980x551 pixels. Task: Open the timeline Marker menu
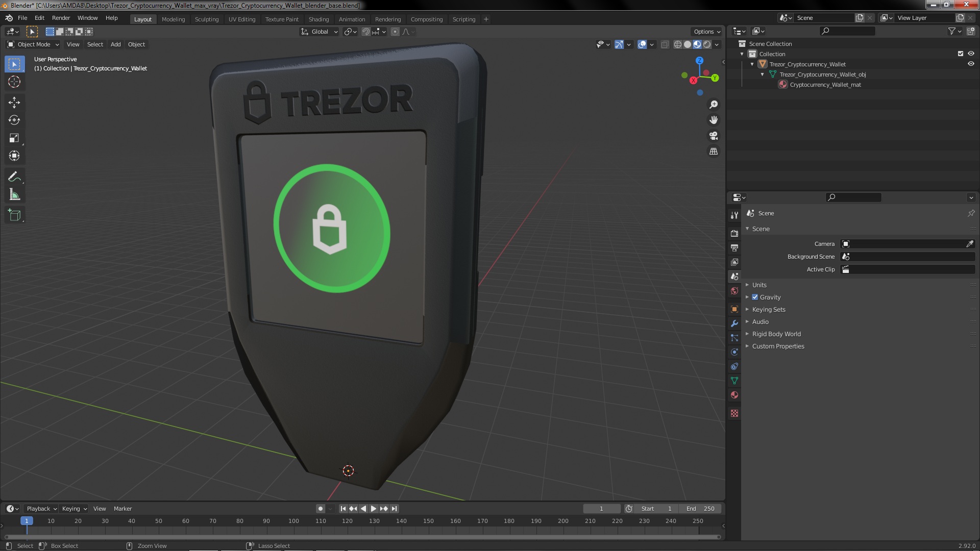tap(122, 509)
